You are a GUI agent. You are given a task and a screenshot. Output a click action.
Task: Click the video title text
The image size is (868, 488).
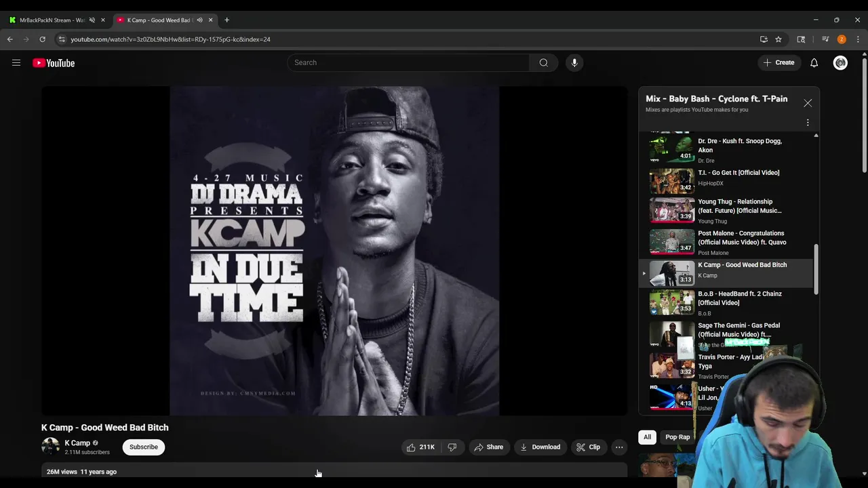(105, 428)
